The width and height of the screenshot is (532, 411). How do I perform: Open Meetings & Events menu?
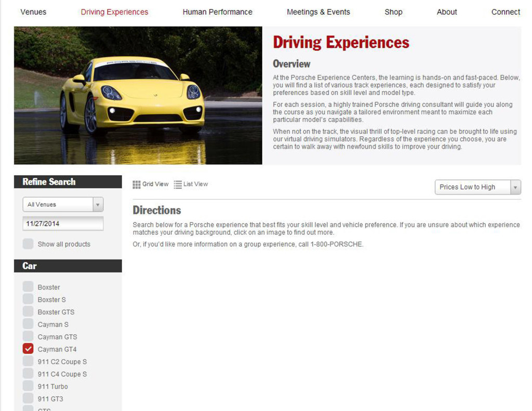[318, 12]
